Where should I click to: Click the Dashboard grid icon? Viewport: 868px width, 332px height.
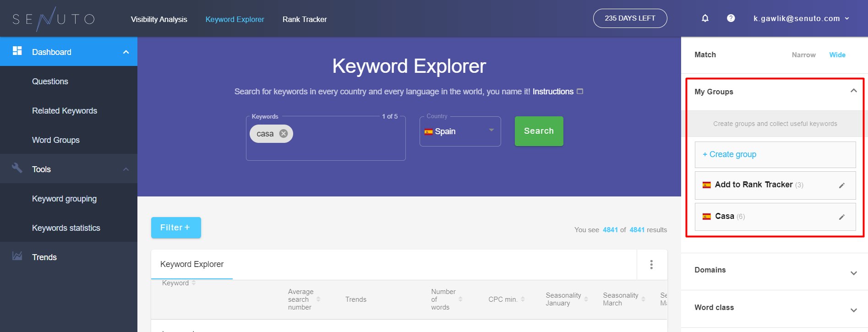click(17, 51)
